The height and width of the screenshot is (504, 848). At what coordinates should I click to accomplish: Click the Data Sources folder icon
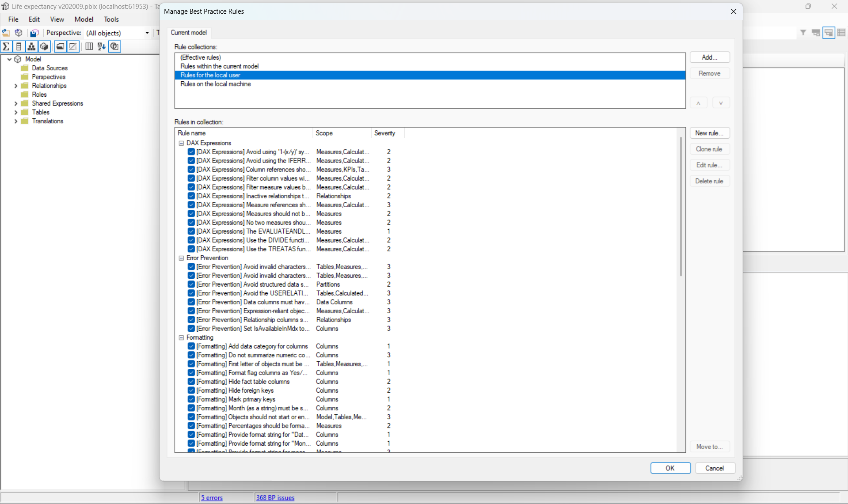click(x=25, y=68)
